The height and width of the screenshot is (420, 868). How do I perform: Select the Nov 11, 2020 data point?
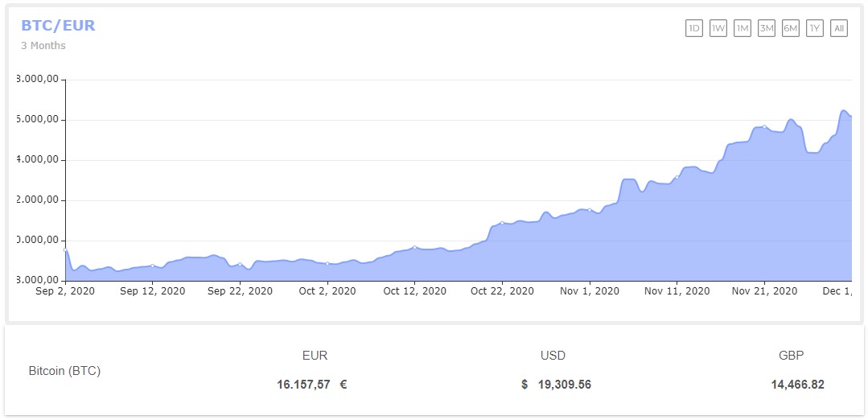pyautogui.click(x=677, y=177)
